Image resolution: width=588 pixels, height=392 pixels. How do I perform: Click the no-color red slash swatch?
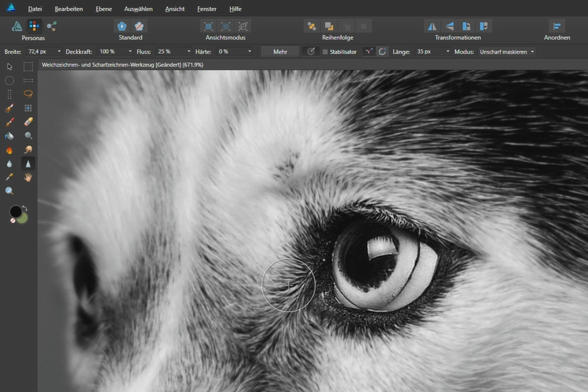(13, 221)
